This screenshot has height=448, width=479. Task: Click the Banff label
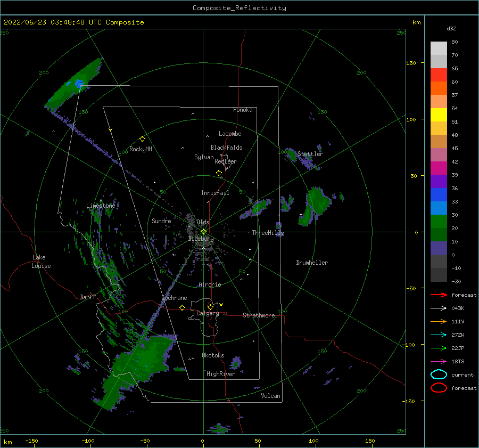pyautogui.click(x=88, y=297)
